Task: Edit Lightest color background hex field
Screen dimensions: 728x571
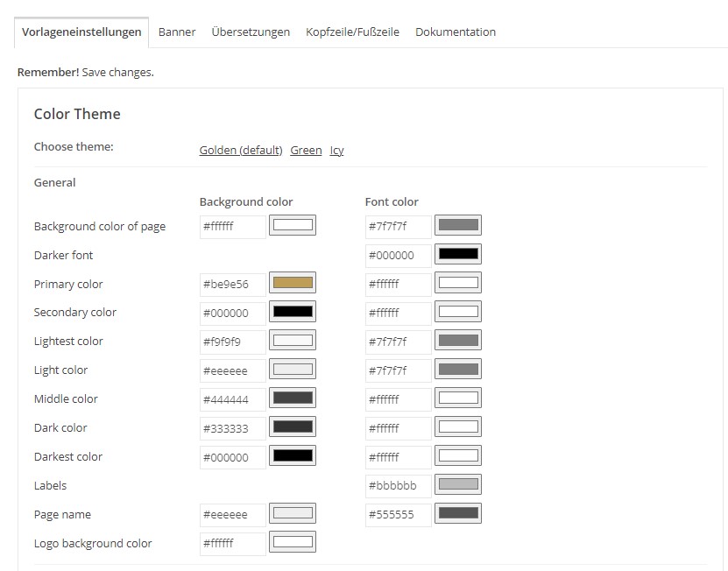Action: tap(233, 342)
